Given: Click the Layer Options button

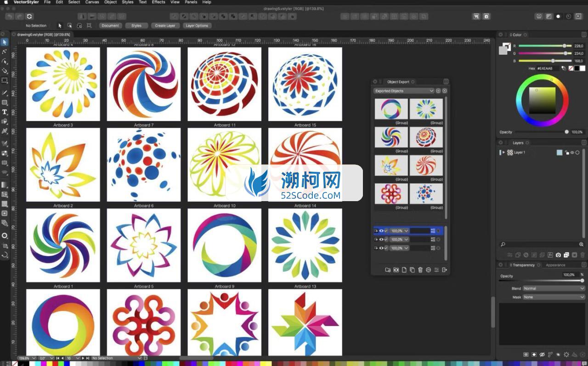Looking at the screenshot, I should [197, 26].
